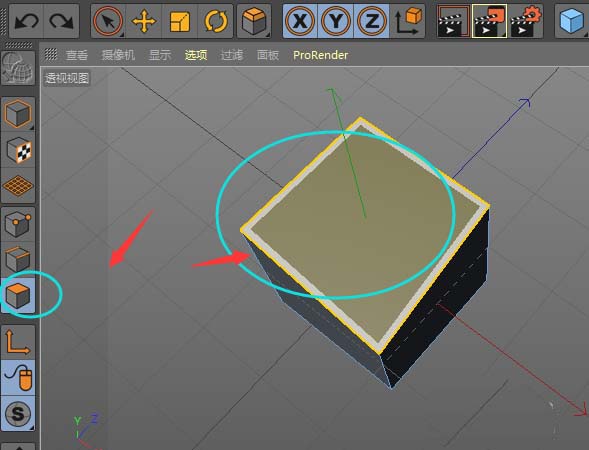Open the 过滤 filter menu

232,55
